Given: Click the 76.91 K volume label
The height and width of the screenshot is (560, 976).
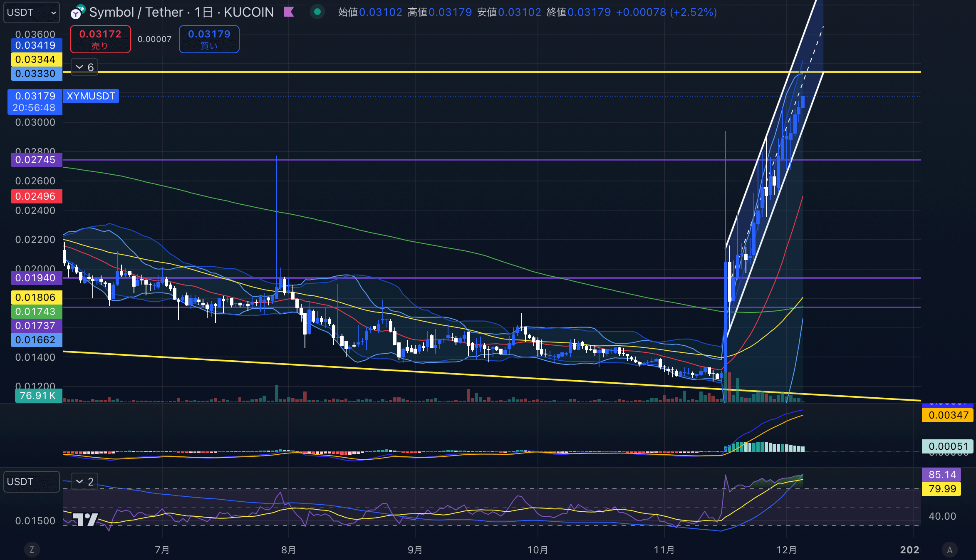Looking at the screenshot, I should (x=38, y=396).
